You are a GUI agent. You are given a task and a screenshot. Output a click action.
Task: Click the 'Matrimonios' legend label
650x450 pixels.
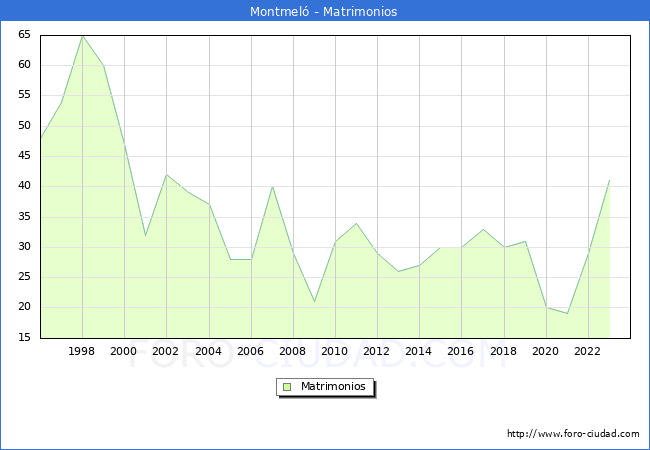tap(333, 386)
